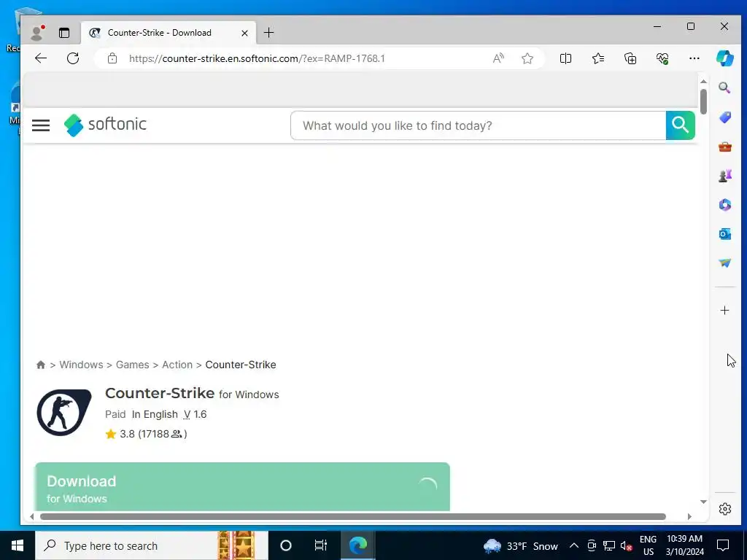Click the In English language label
The height and width of the screenshot is (560, 747).
coord(155,414)
